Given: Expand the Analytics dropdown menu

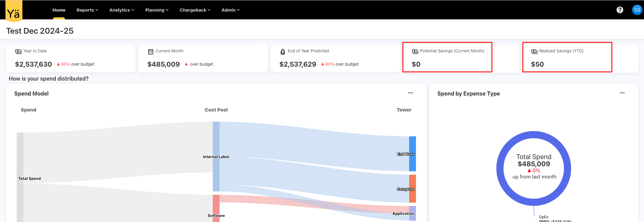Looking at the screenshot, I should (122, 10).
